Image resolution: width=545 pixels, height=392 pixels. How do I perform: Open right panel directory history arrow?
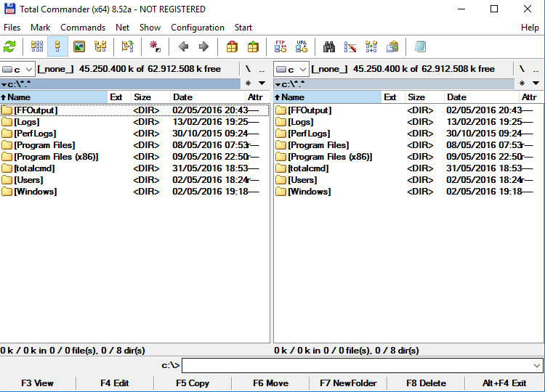coord(536,83)
